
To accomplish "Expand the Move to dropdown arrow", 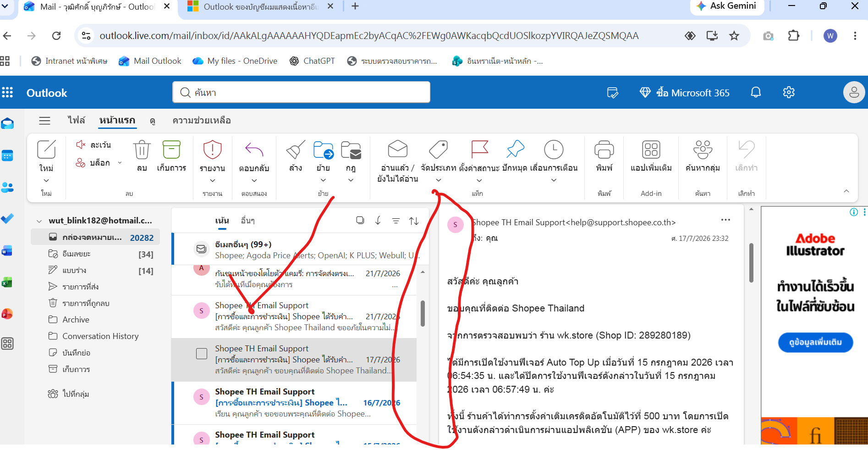I will [x=323, y=180].
